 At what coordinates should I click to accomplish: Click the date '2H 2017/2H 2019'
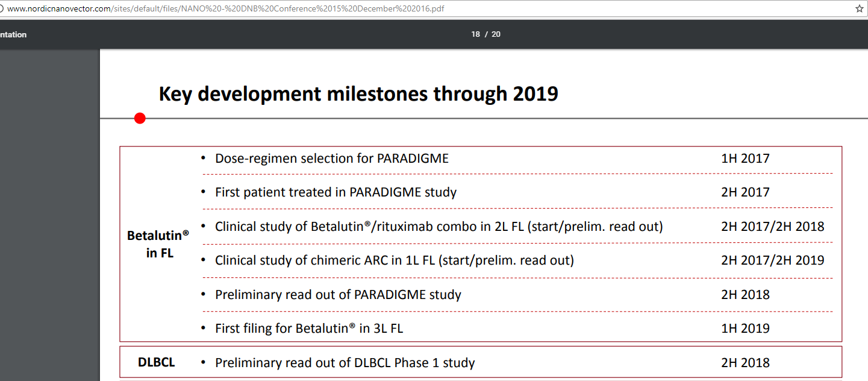(773, 260)
